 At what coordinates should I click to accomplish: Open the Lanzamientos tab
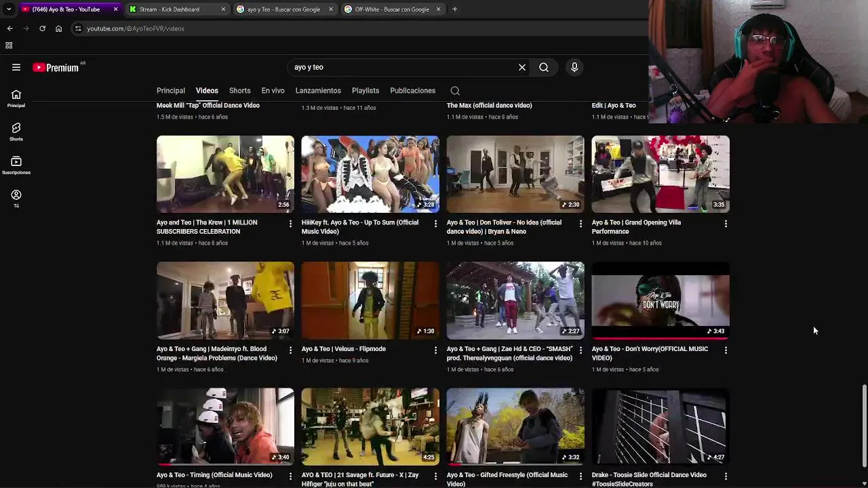click(x=318, y=91)
